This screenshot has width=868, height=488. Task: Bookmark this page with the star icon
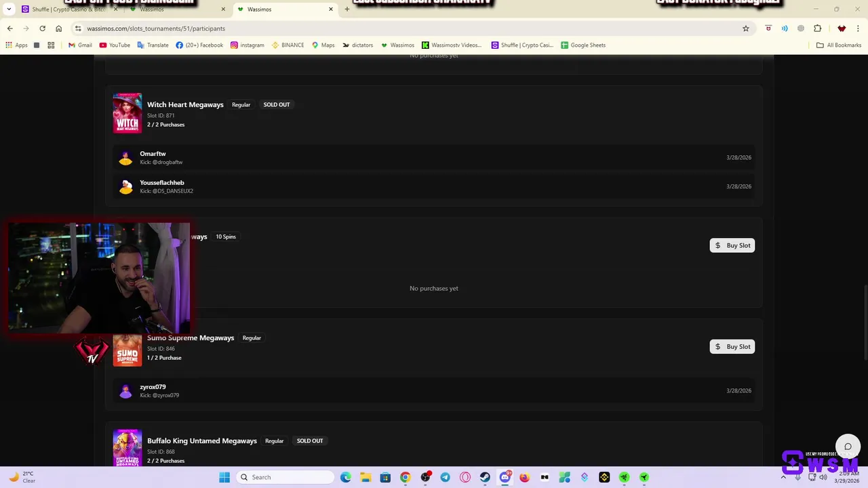pyautogui.click(x=746, y=28)
